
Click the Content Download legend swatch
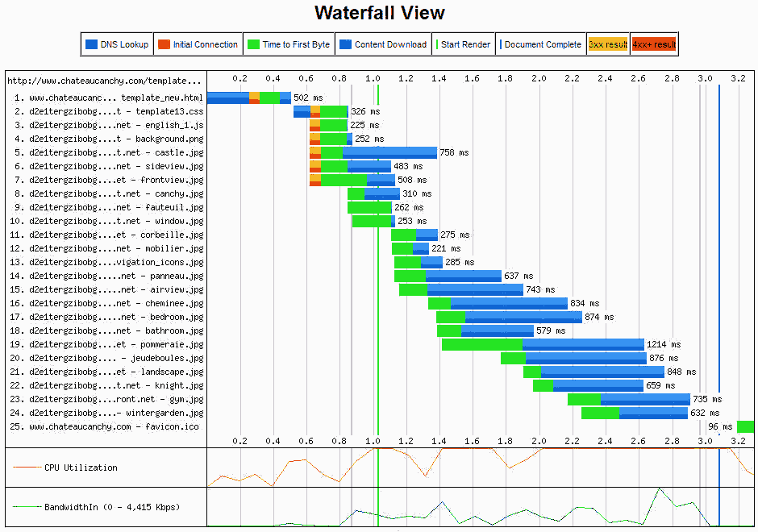[x=345, y=44]
